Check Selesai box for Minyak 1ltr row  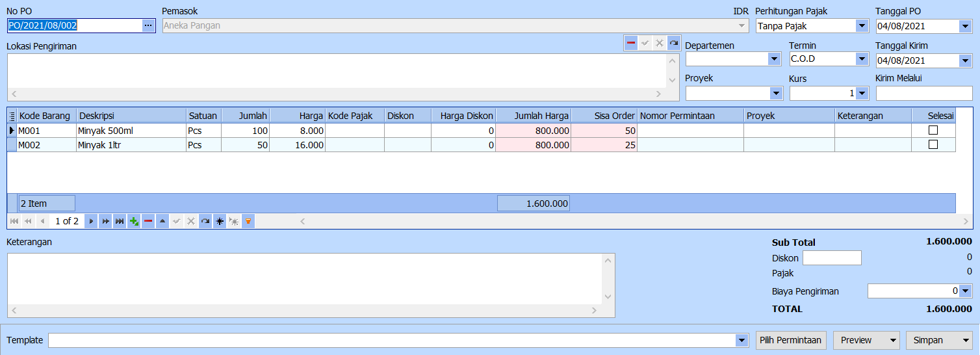click(x=933, y=145)
